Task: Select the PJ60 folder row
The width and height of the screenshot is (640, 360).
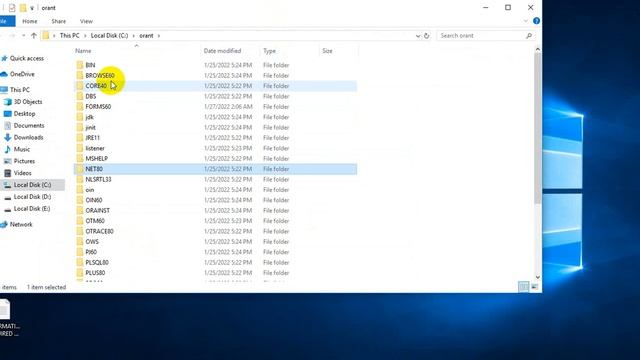Action: (216, 252)
